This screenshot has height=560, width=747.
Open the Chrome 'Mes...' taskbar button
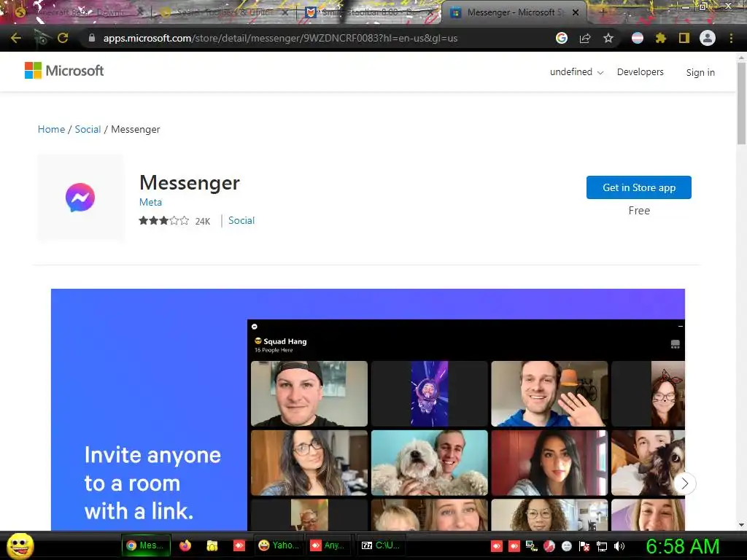click(146, 545)
